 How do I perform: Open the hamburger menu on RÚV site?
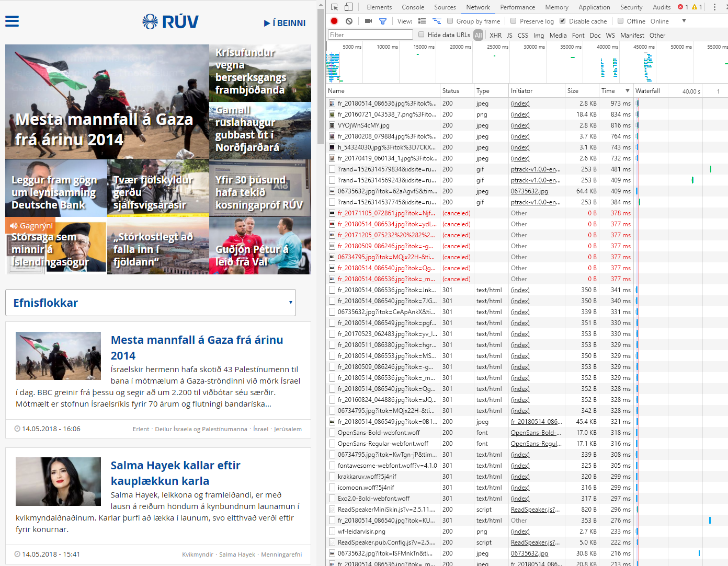[x=12, y=21]
